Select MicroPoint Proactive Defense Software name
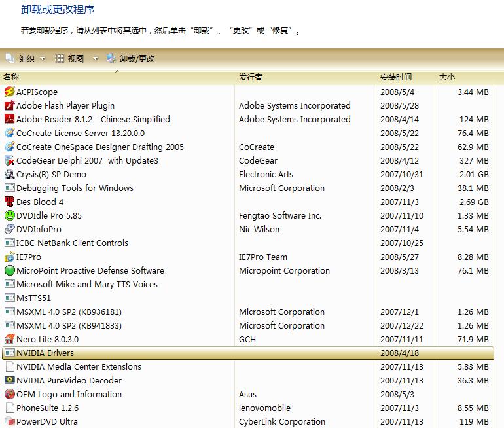 (90, 270)
